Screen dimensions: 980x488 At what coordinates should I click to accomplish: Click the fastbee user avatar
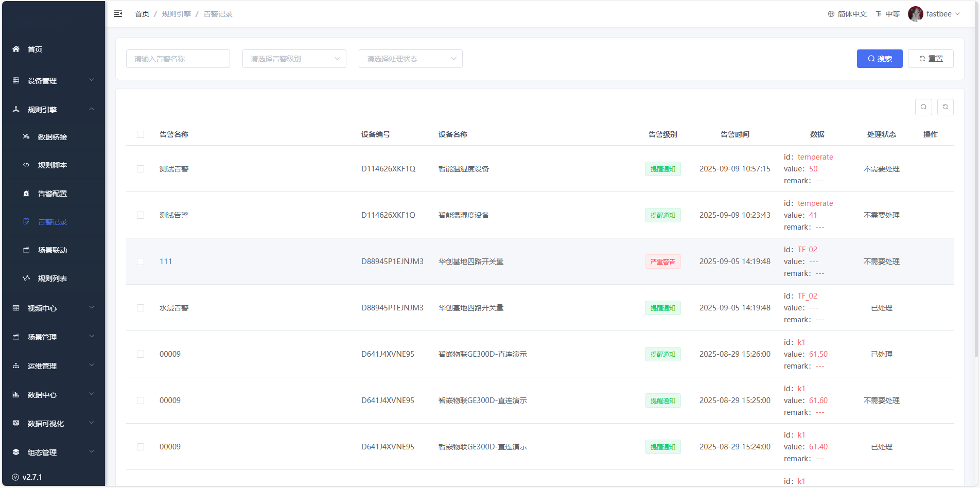(x=915, y=14)
